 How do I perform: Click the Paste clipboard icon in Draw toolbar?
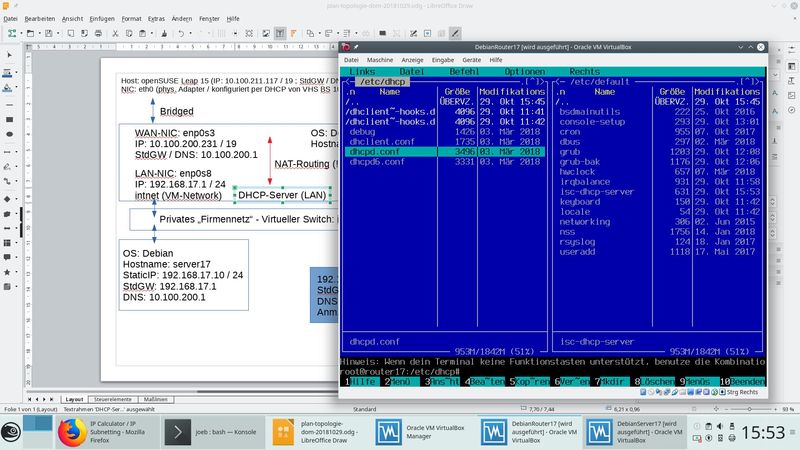click(142, 33)
